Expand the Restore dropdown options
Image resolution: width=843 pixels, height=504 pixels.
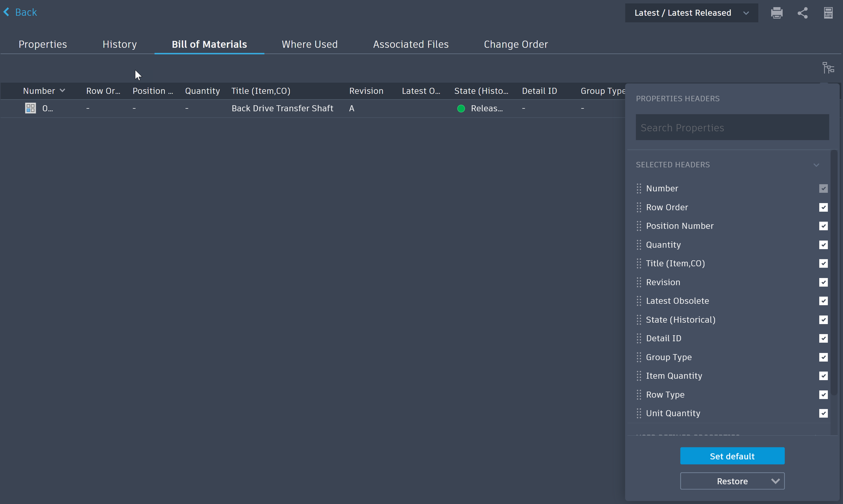[x=775, y=481]
